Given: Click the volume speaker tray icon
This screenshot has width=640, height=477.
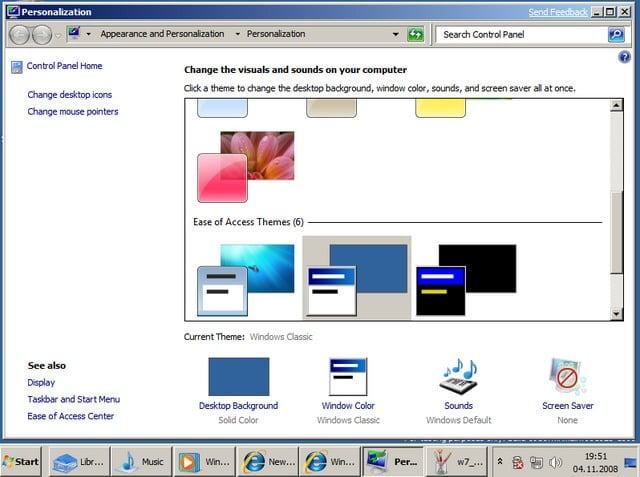Looking at the screenshot, I should [x=555, y=462].
